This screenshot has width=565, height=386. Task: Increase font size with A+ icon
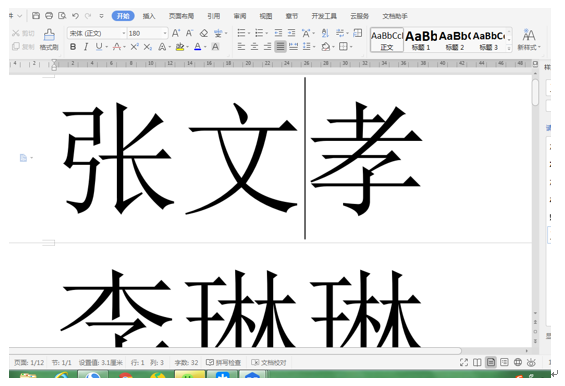(x=176, y=33)
